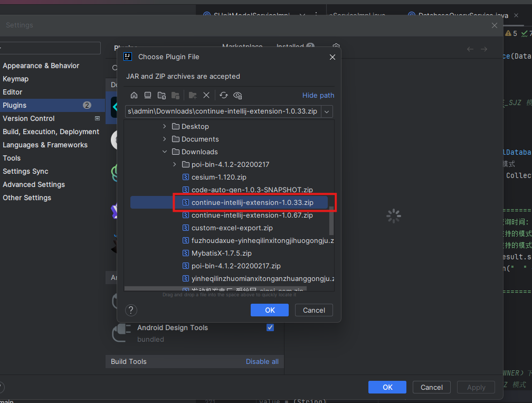Switch to Marketplace plugins tab

(x=242, y=46)
